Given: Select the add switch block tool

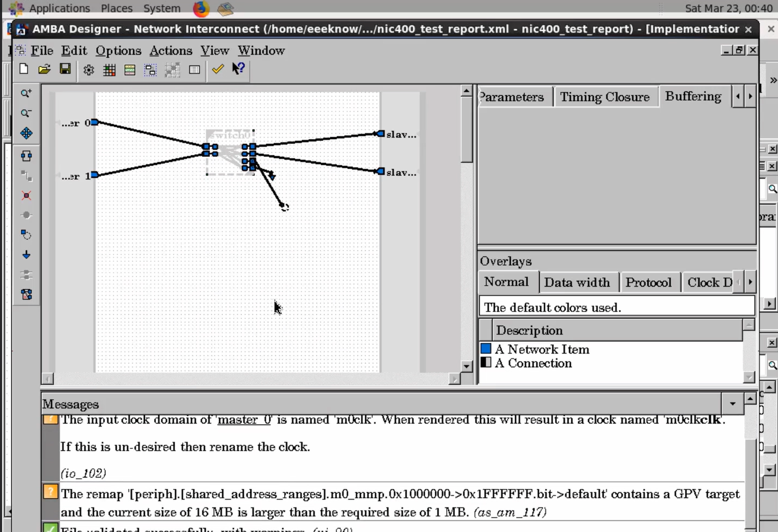Looking at the screenshot, I should tap(26, 156).
